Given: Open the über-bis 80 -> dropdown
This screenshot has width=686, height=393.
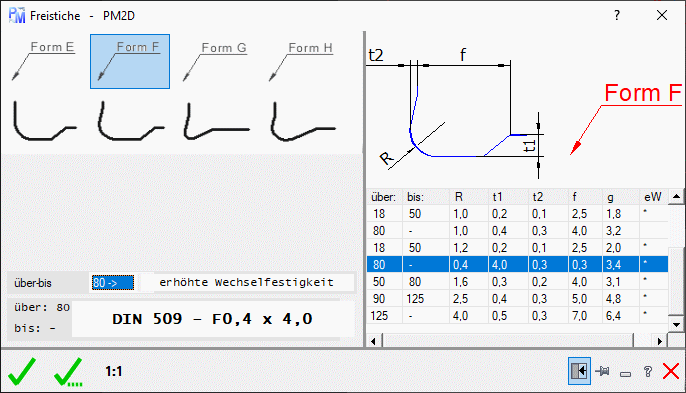Looking at the screenshot, I should pos(113,283).
